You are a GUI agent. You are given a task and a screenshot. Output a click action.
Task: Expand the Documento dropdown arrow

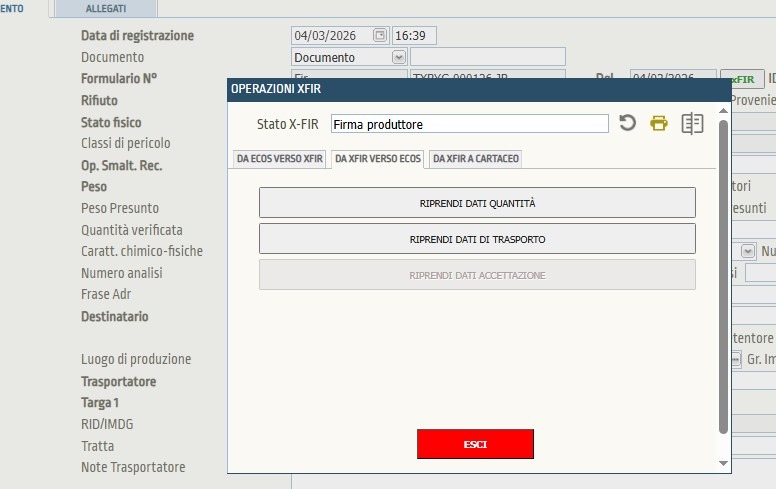(399, 57)
